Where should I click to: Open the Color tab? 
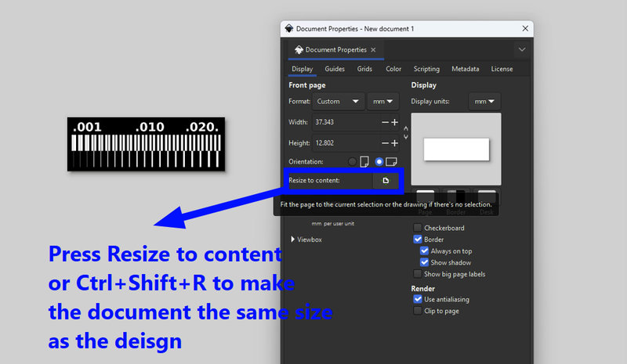393,69
